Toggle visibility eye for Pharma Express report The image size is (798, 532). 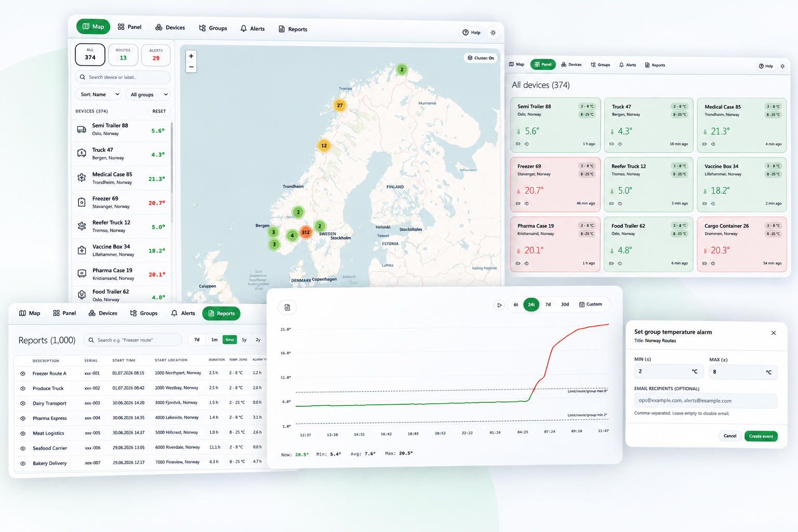23,418
